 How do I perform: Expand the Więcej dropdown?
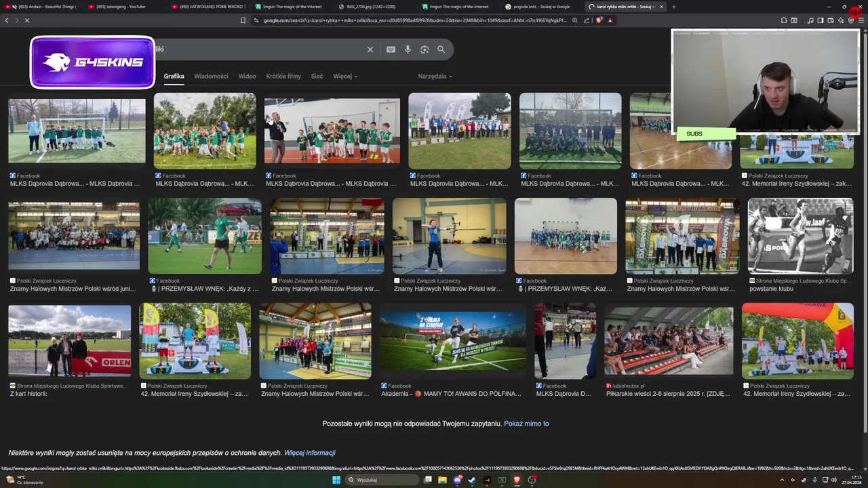point(345,76)
